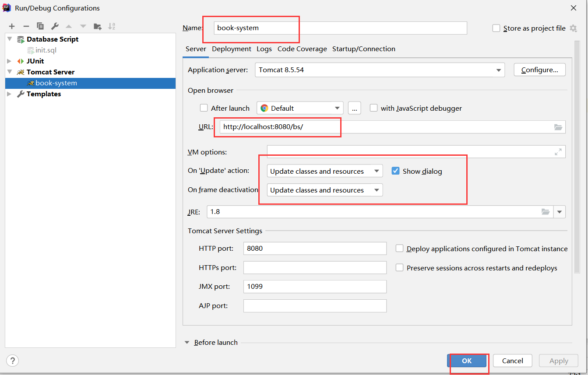Viewport: 588px width, 375px height.
Task: Confirm with the OK button
Action: [x=467, y=361]
